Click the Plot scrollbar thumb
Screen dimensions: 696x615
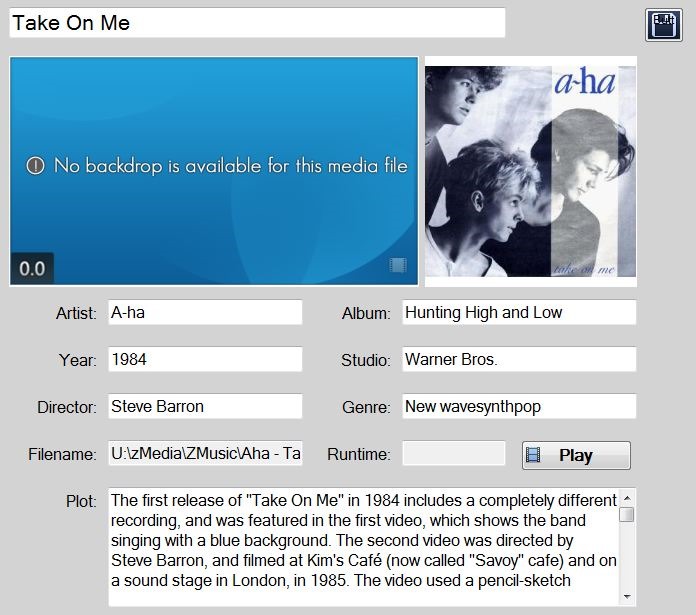coord(627,515)
